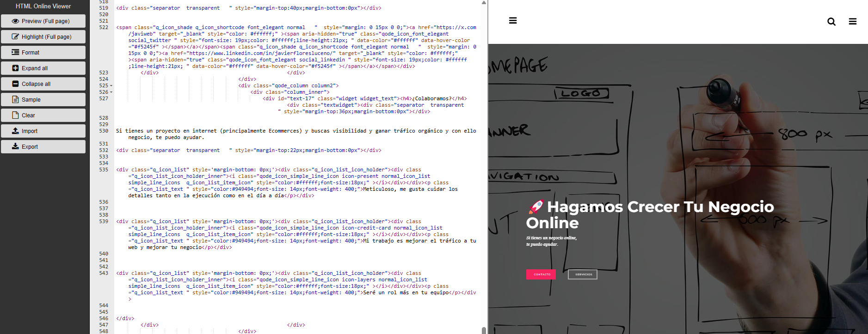This screenshot has width=868, height=334.
Task: Click the plus icon on Expand all
Action: tap(15, 68)
